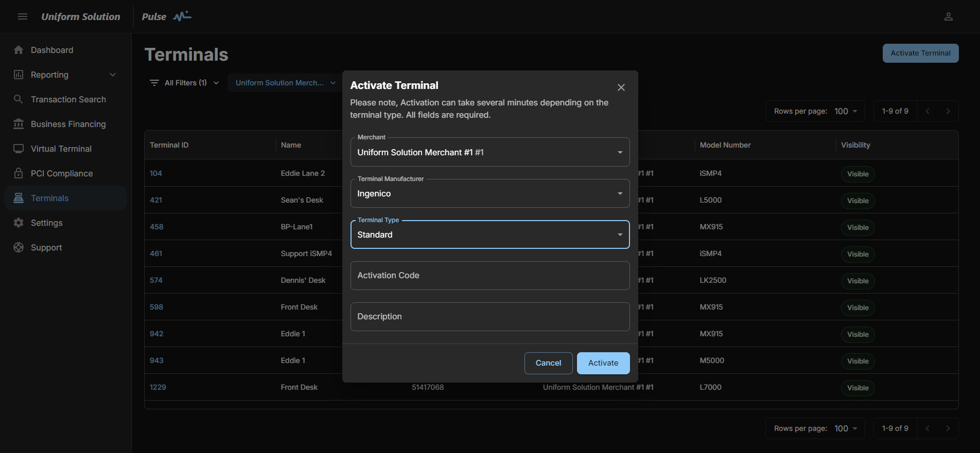Open terminal 598 details link
The width and height of the screenshot is (980, 453).
click(x=156, y=307)
